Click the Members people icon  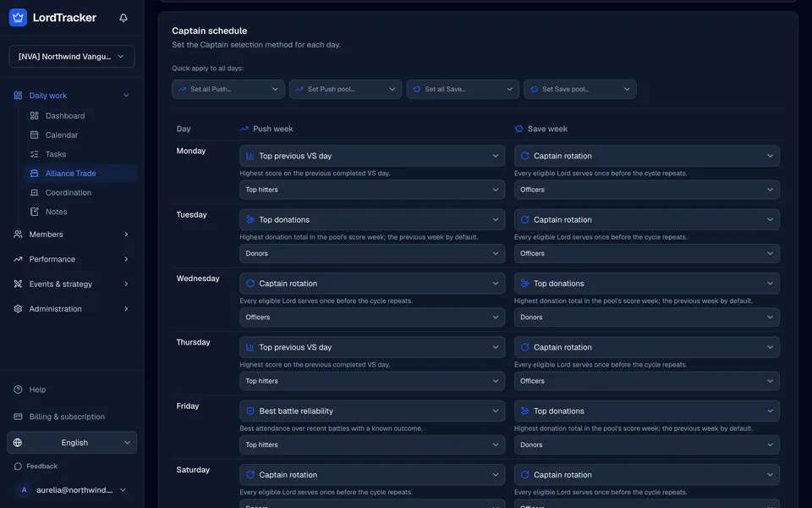[x=18, y=235]
